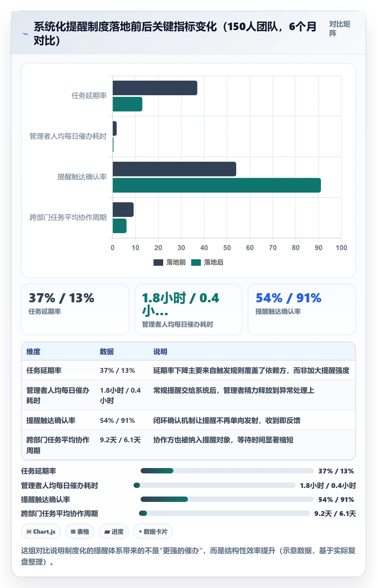377x588 pixels.
Task: Click the 落地前 bar for 跨部门任务平均协作周期
Action: coord(123,210)
